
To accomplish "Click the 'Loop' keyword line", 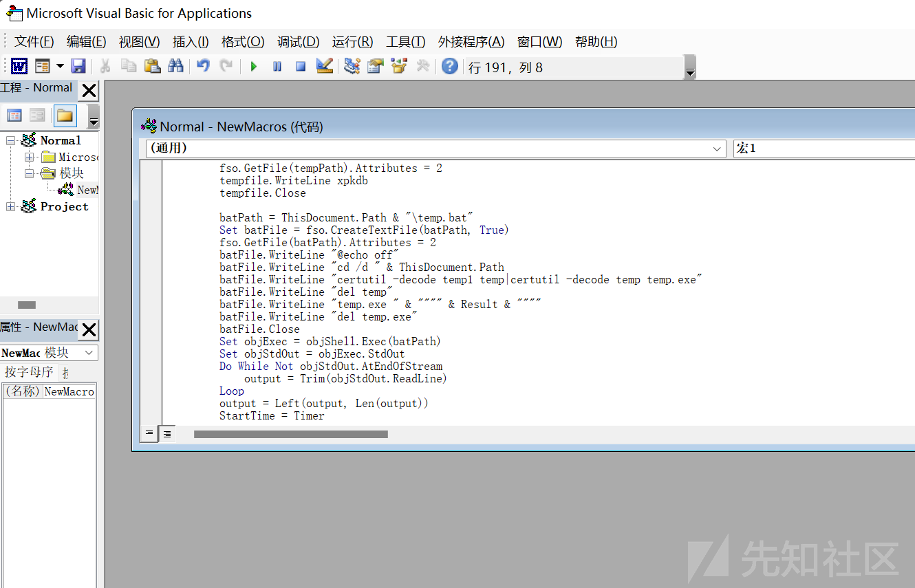I will [232, 391].
